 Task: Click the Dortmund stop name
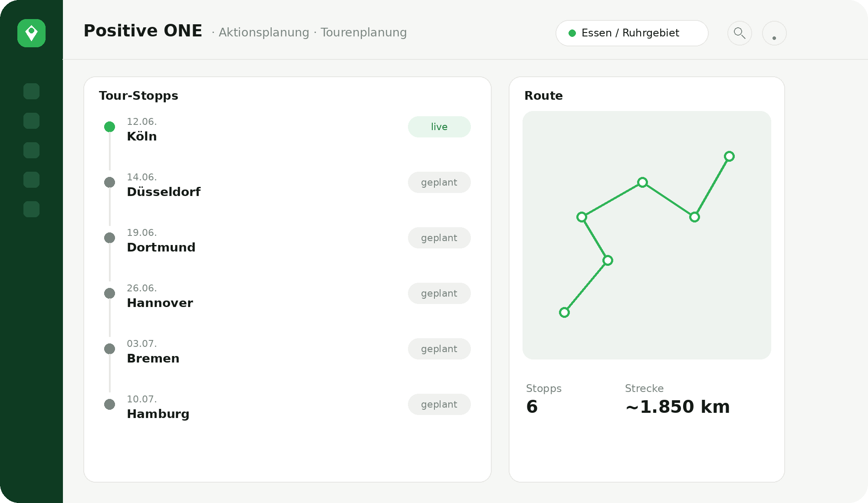tap(161, 247)
